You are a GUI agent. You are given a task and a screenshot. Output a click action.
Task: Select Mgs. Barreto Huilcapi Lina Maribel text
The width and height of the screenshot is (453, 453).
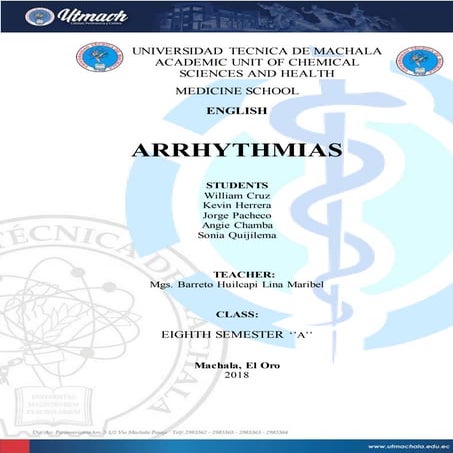237,285
